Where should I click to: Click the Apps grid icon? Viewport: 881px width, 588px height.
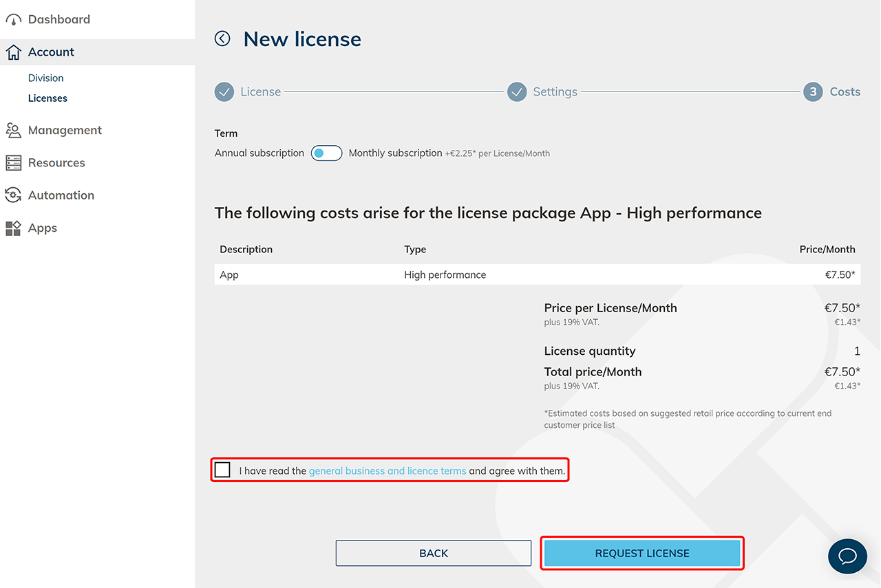(x=13, y=228)
